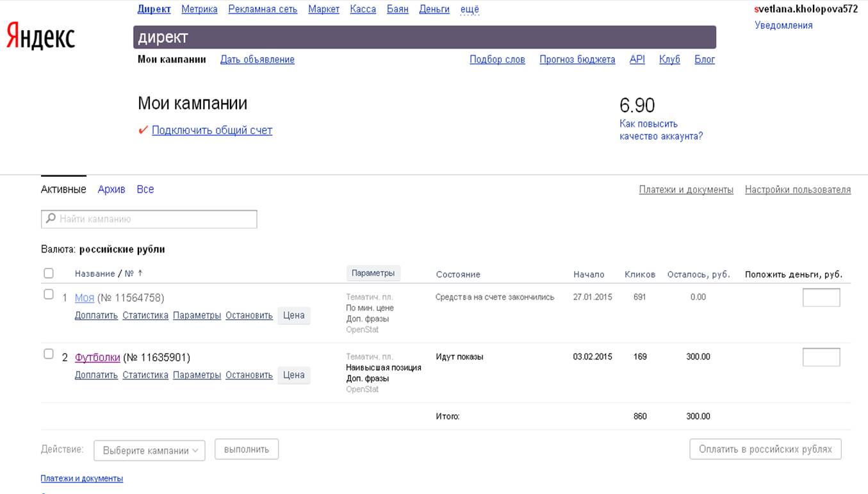
Task: Select the Мои кампании menu item
Action: (x=172, y=60)
